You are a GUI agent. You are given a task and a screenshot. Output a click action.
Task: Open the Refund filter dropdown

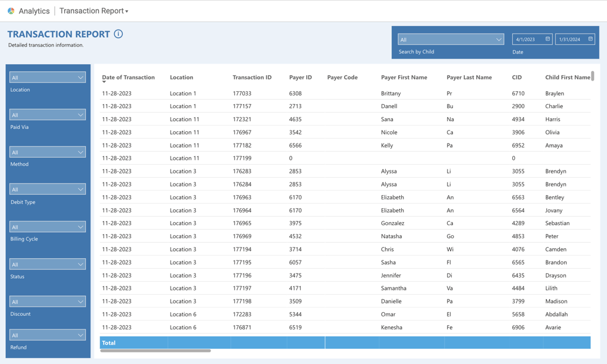(47, 334)
